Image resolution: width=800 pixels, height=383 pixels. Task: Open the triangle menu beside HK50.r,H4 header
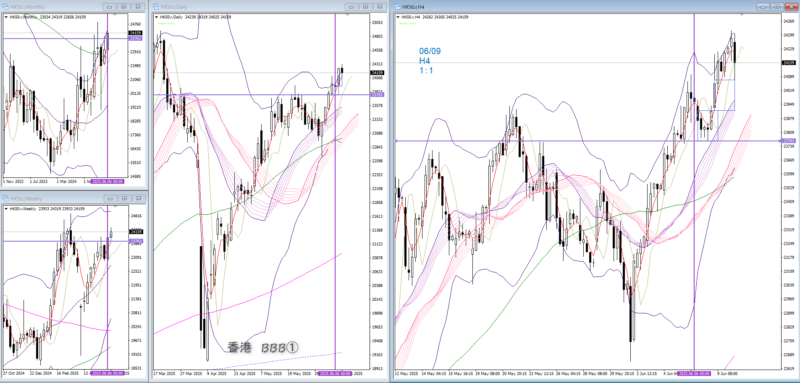coord(398,17)
